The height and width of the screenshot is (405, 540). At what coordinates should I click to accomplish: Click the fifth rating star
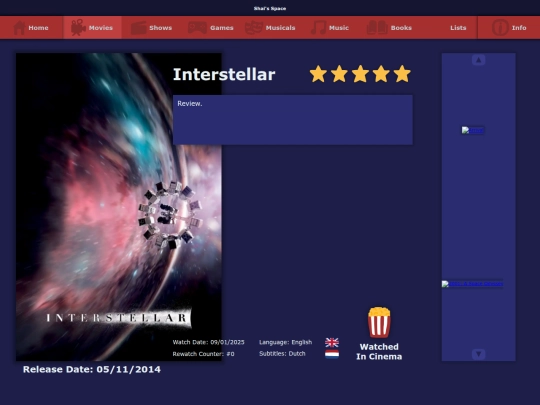402,74
